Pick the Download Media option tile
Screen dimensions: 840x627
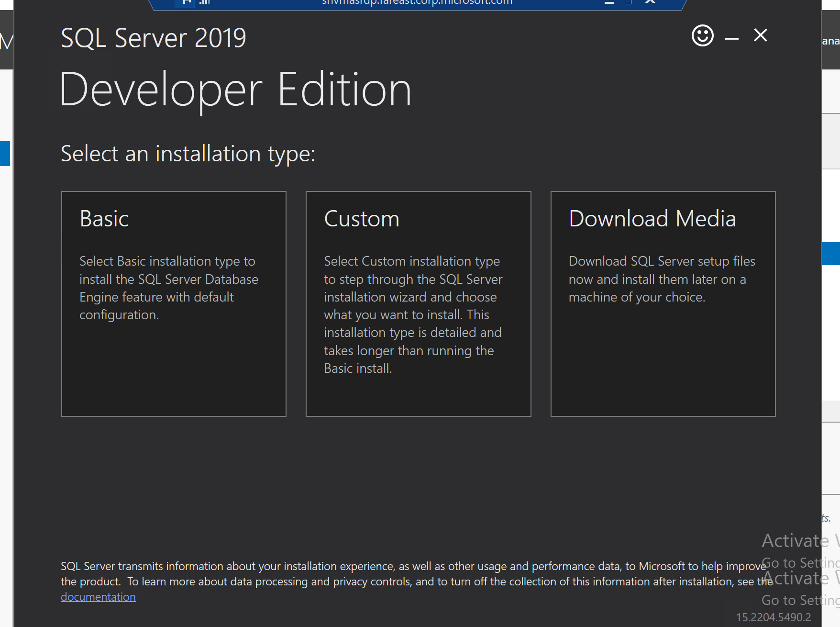coord(663,303)
